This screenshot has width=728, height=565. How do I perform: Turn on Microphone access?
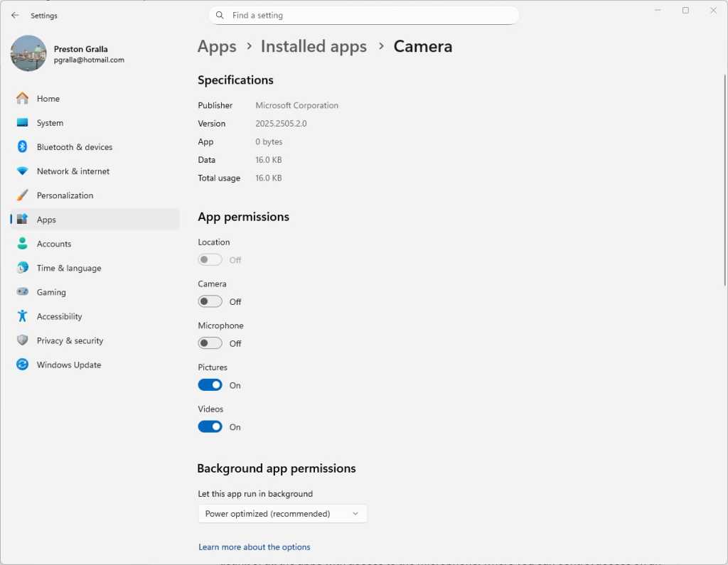(x=210, y=343)
